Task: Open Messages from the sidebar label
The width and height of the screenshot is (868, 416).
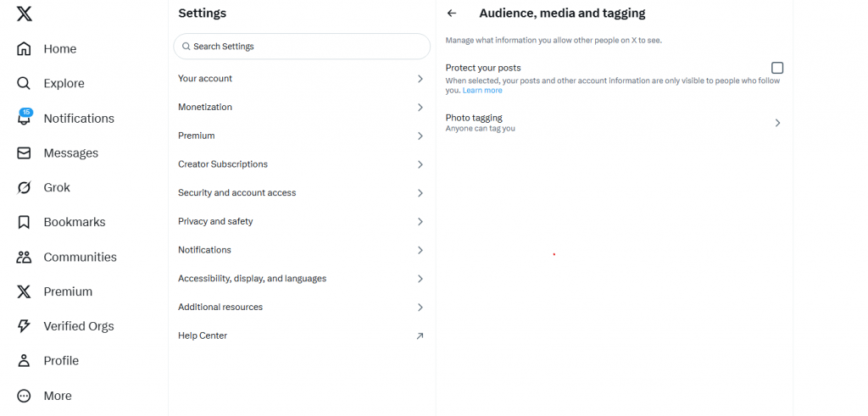Action: [x=71, y=153]
